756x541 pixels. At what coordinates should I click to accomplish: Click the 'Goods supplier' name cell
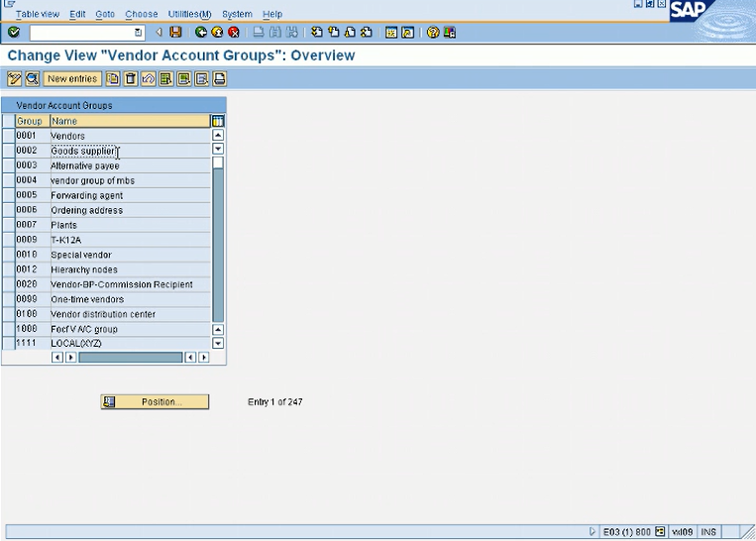point(130,151)
